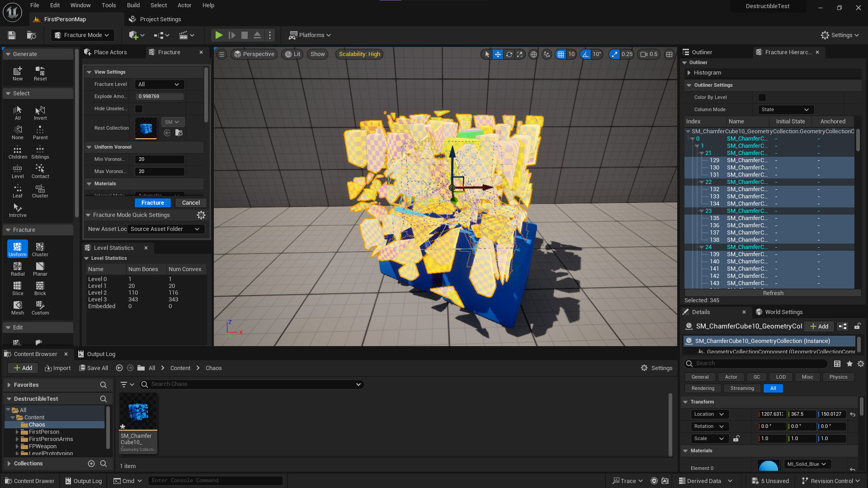The height and width of the screenshot is (488, 868).
Task: Toggle the scale snapping button in viewport
Action: pyautogui.click(x=614, y=54)
